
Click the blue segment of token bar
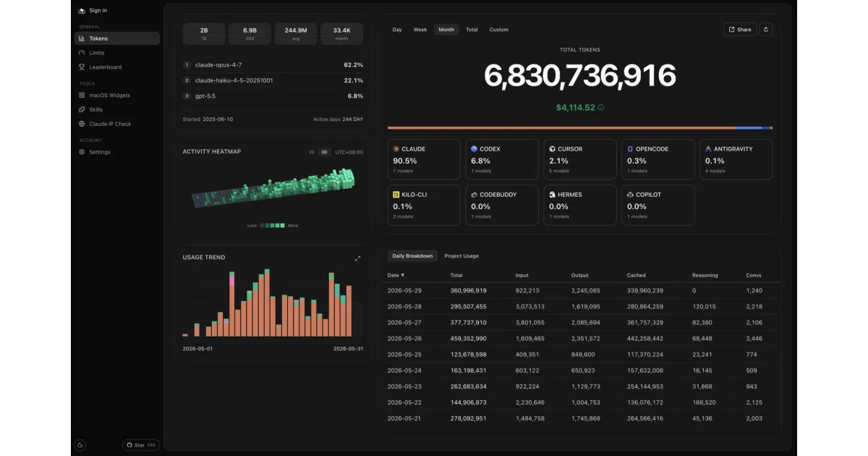click(749, 128)
